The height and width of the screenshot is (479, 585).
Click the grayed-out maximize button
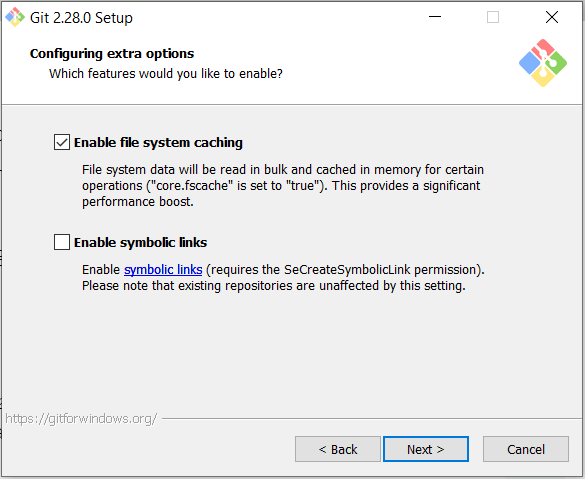point(493,17)
